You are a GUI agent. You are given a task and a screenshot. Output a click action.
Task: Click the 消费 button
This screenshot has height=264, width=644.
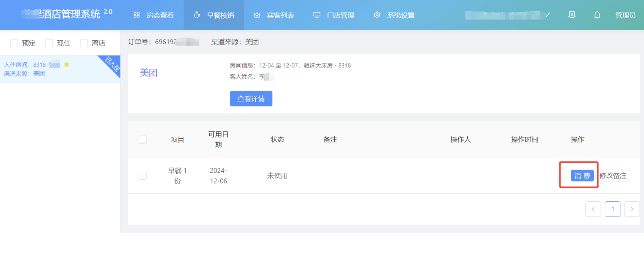point(582,176)
